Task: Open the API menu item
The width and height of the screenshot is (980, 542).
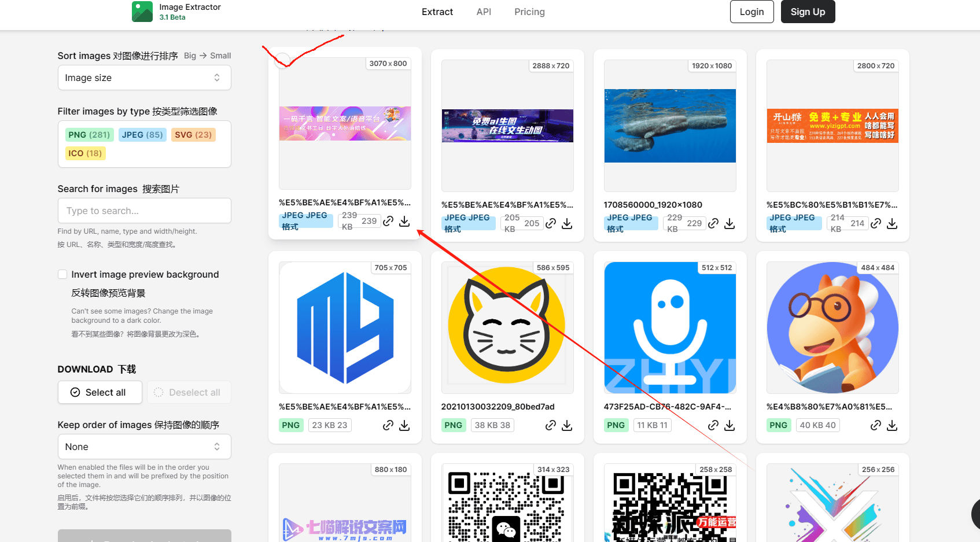Action: pos(484,12)
